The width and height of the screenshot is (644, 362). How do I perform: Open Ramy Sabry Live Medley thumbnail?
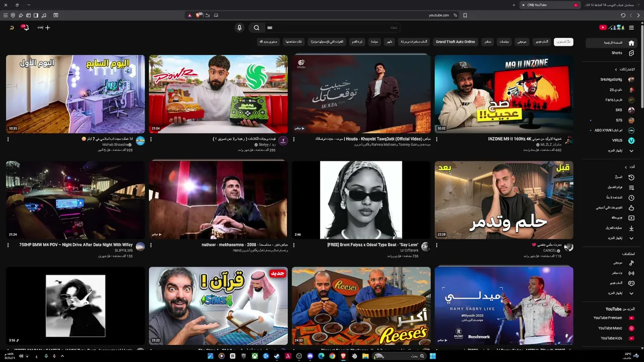pyautogui.click(x=504, y=306)
